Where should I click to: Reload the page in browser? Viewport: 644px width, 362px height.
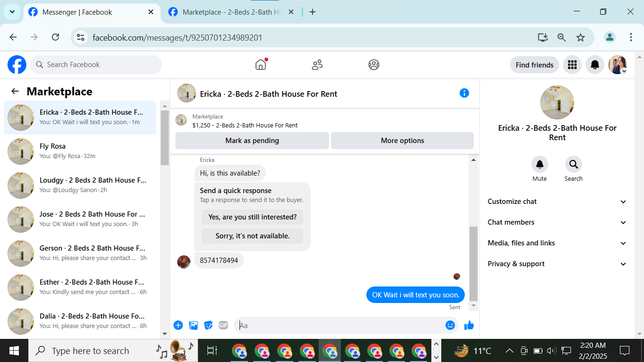point(55,37)
